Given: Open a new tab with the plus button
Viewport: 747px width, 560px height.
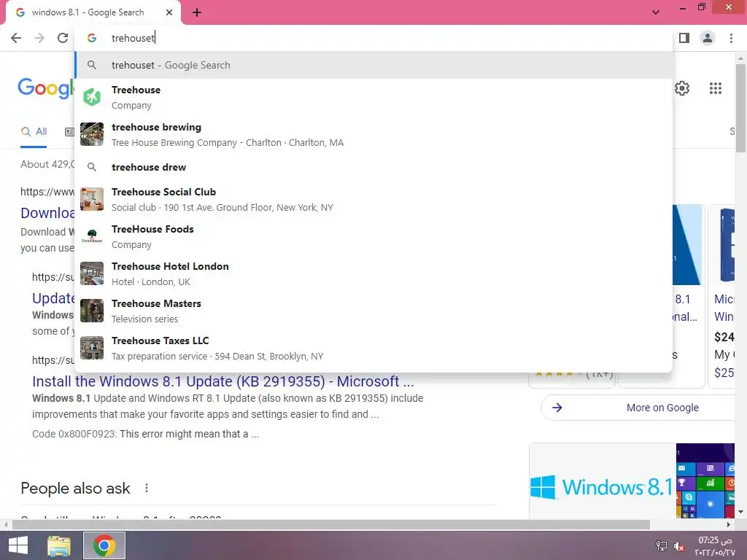Looking at the screenshot, I should click(197, 12).
